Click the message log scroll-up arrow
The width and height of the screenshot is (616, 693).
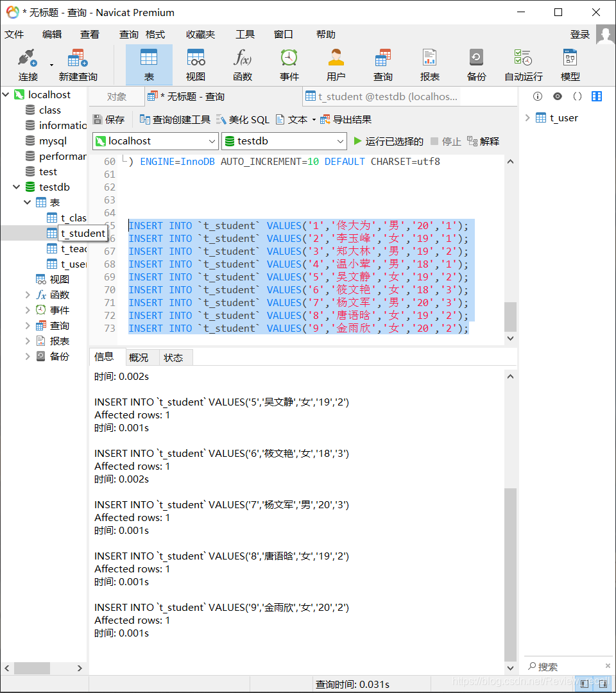point(510,377)
